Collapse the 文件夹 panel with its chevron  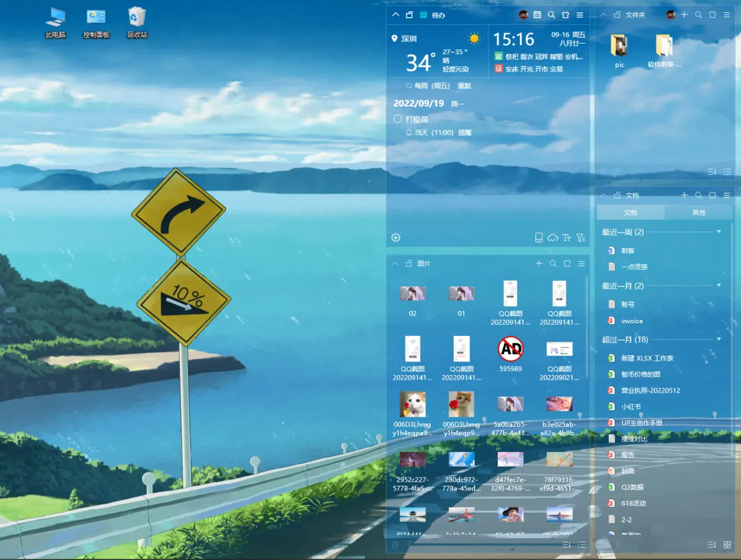[x=603, y=15]
